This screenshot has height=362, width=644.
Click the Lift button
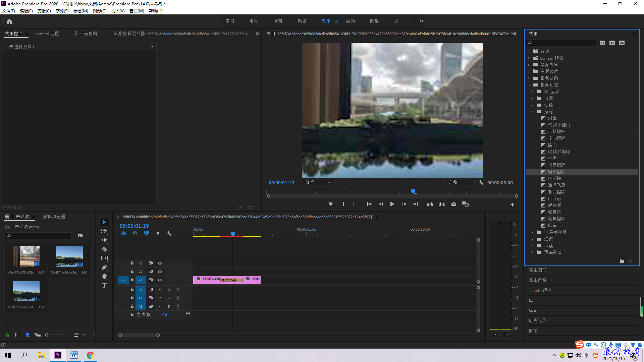pos(430,204)
